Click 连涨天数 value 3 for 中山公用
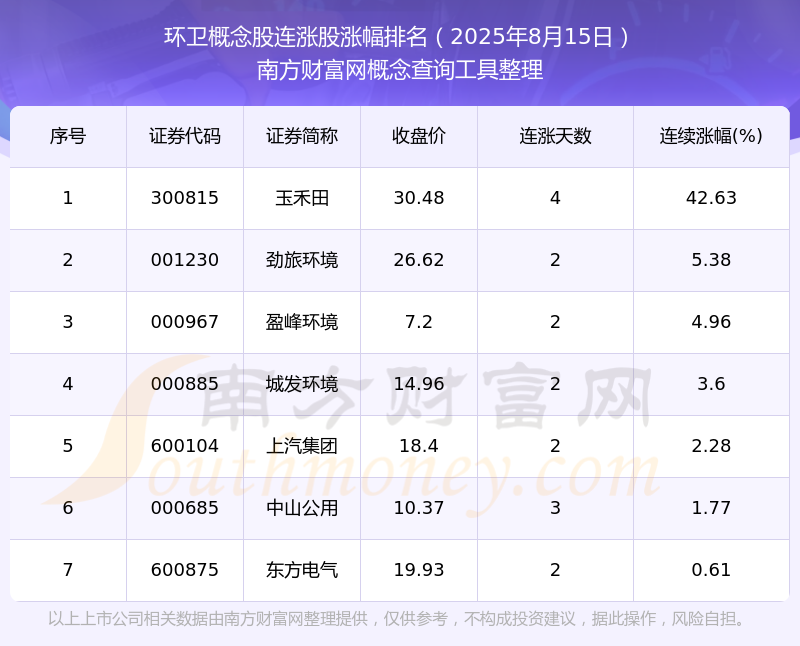 coord(555,508)
